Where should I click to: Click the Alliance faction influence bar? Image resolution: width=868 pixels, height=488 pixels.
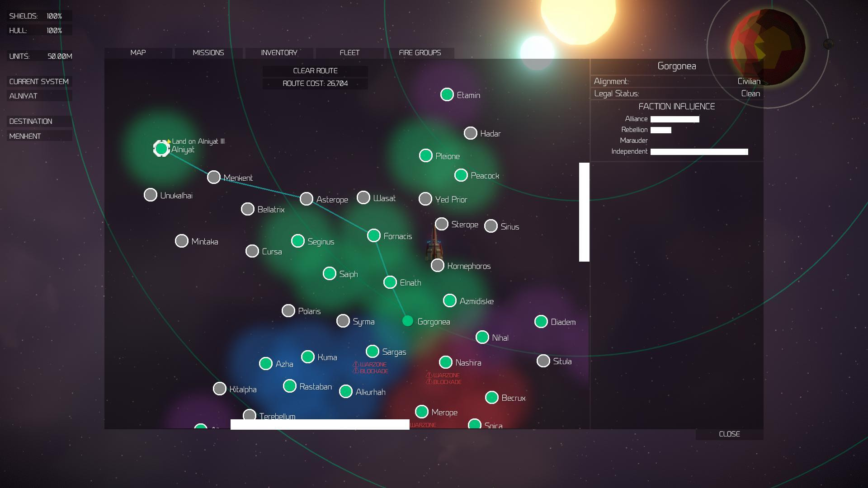point(675,119)
